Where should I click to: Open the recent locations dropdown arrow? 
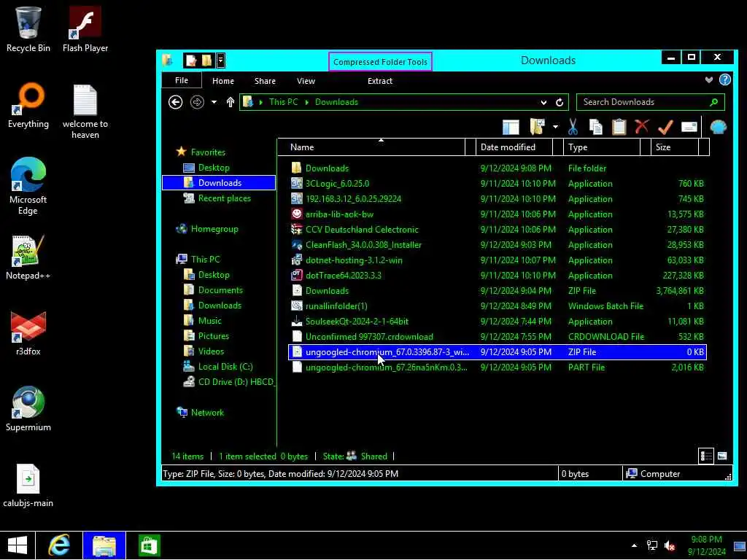214,102
